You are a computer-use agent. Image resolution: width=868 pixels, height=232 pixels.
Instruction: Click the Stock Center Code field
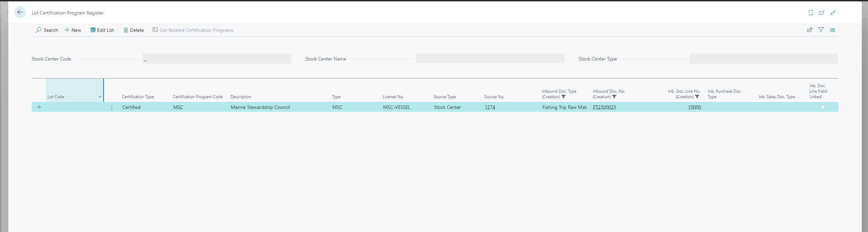(x=217, y=59)
